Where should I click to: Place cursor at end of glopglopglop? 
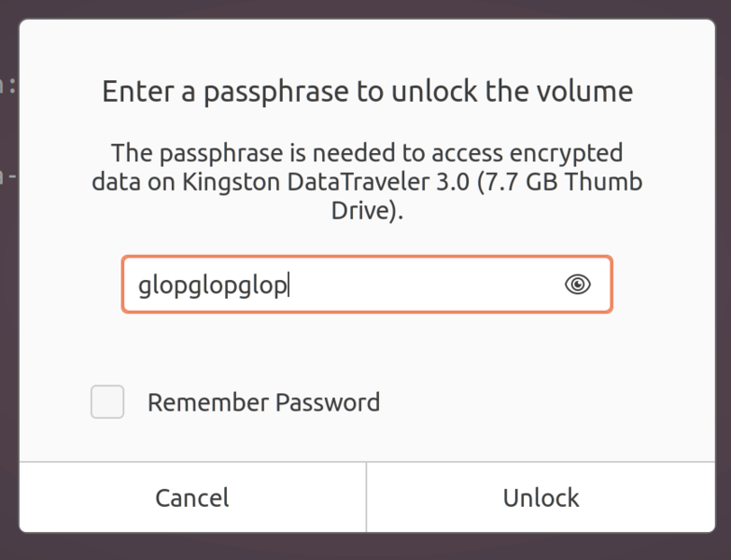click(289, 286)
